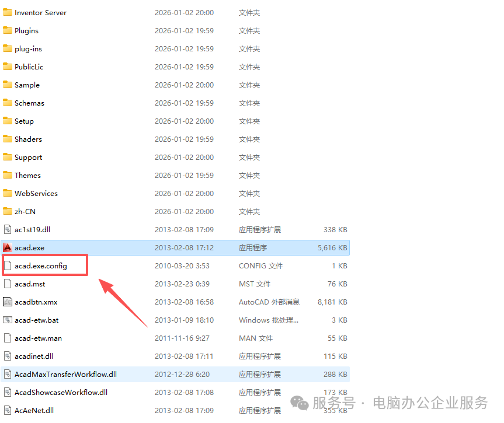Image resolution: width=504 pixels, height=423 pixels.
Task: Click the Support folder name
Action: pos(28,157)
